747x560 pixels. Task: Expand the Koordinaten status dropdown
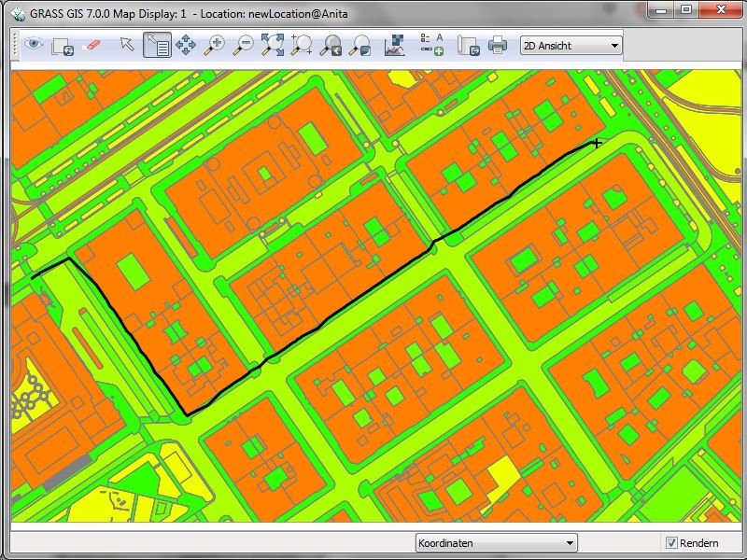click(496, 543)
